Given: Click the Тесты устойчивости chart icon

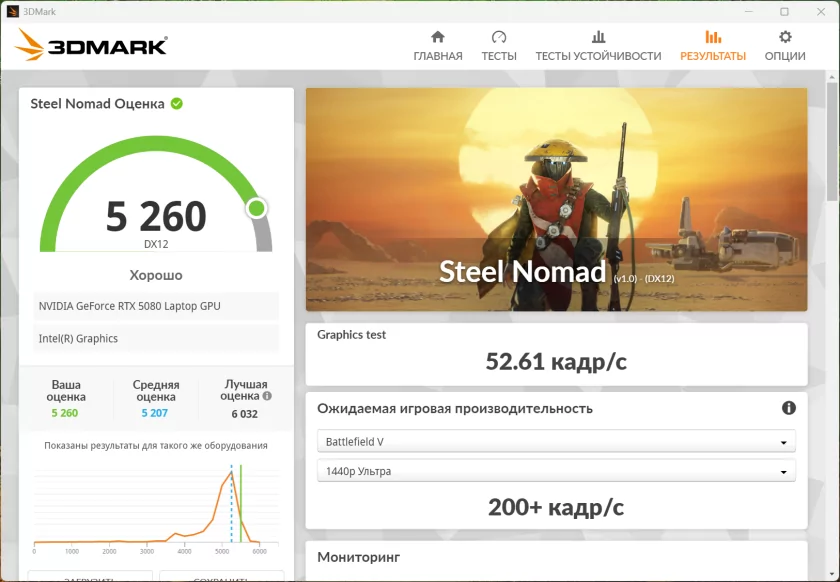Looking at the screenshot, I should 598,37.
